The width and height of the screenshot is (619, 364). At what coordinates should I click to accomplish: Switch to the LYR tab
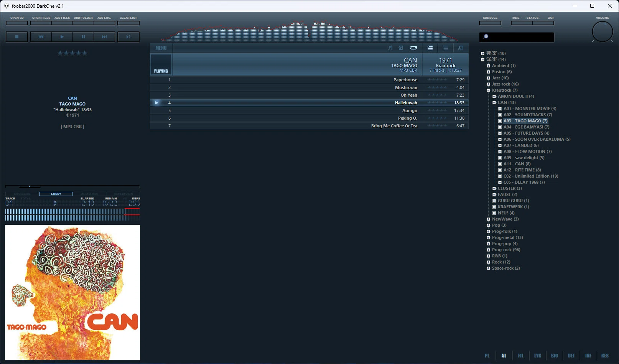(538, 356)
